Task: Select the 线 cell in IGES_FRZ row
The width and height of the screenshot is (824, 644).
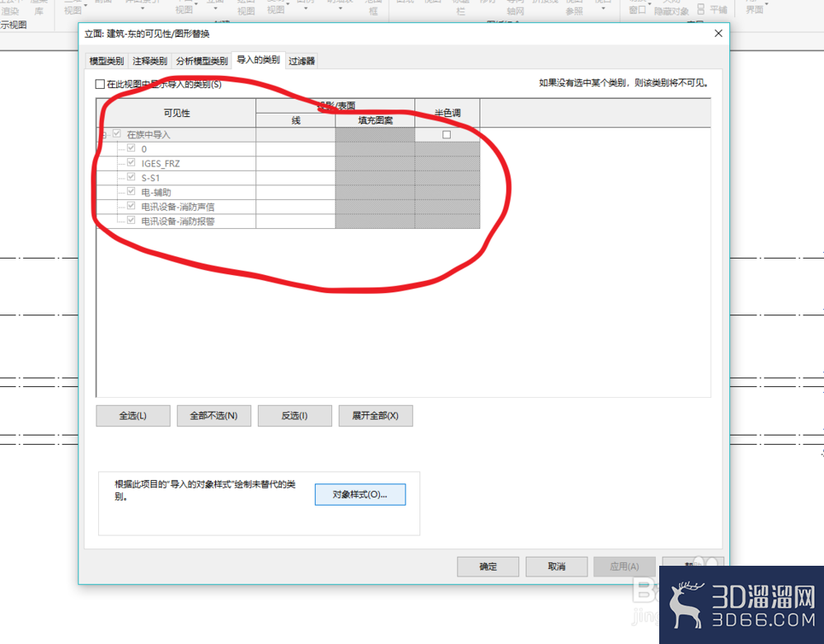Action: click(296, 163)
